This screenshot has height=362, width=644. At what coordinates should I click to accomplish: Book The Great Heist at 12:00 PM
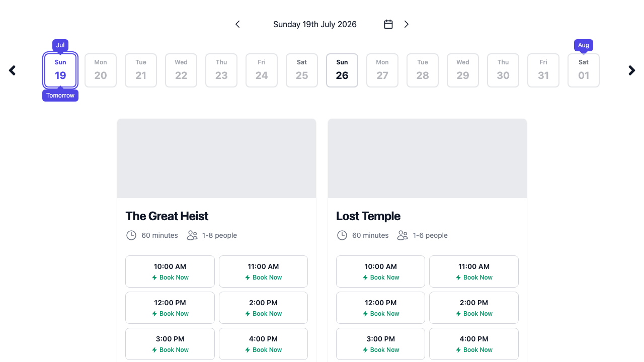coord(170,308)
